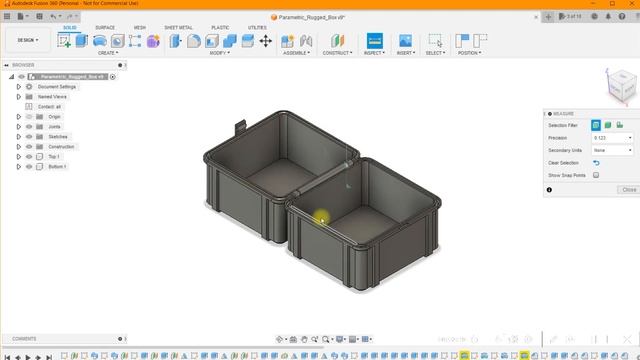Select the Hole tool

(118, 41)
